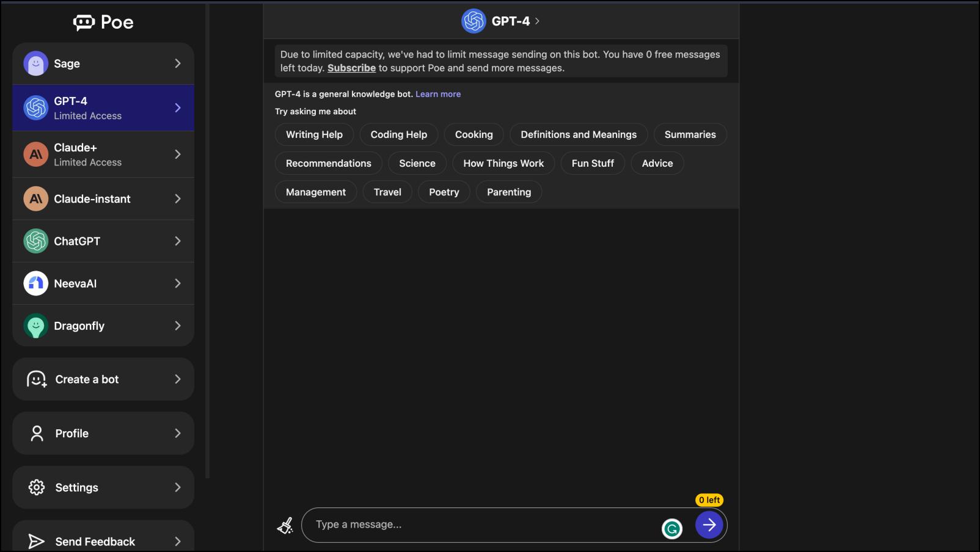This screenshot has height=552, width=980.
Task: Choose the Poetry suggestion
Action: [444, 192]
